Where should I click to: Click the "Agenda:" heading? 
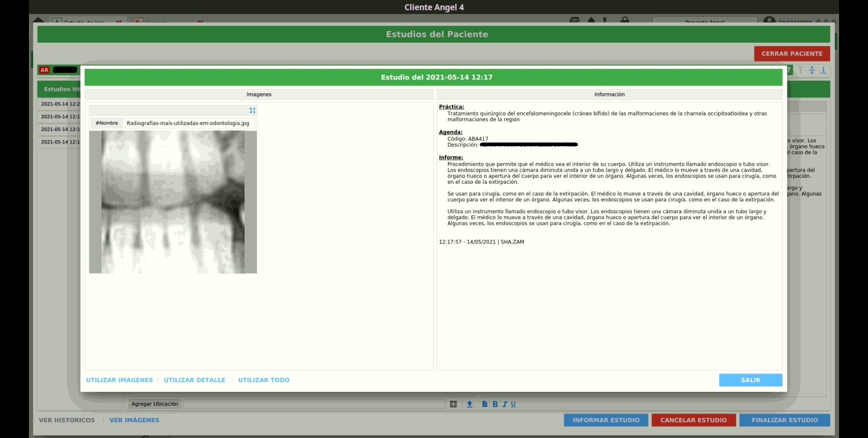[450, 132]
